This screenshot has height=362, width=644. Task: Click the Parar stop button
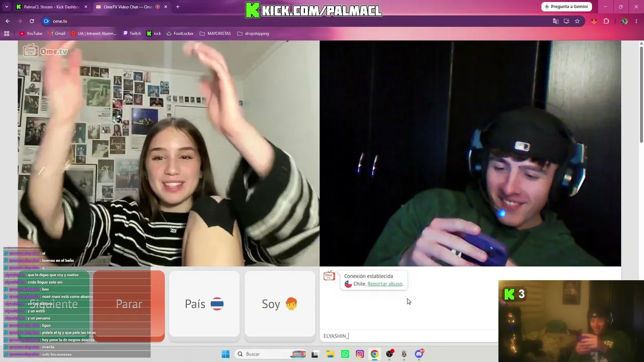pyautogui.click(x=129, y=304)
